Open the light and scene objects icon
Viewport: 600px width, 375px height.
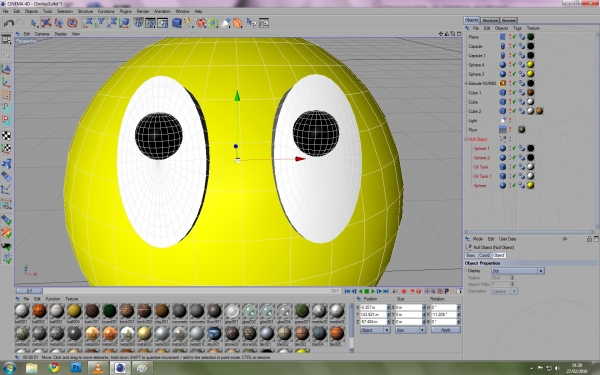tap(226, 23)
